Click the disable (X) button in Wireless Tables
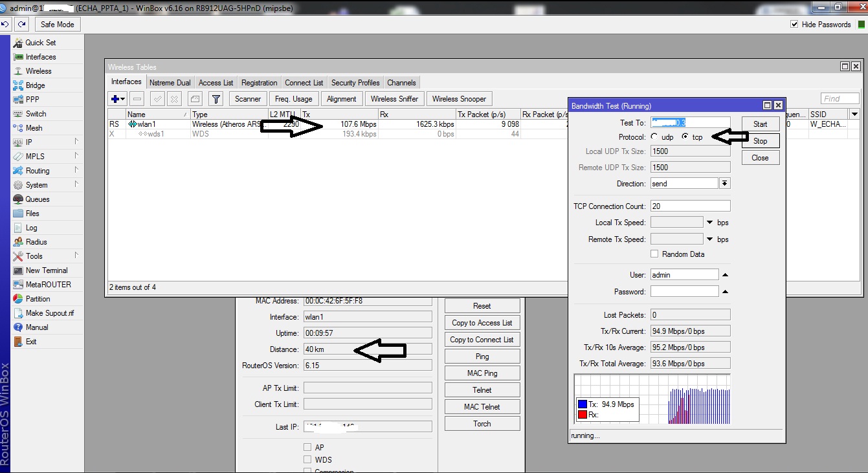Image resolution: width=868 pixels, height=473 pixels. click(x=174, y=99)
